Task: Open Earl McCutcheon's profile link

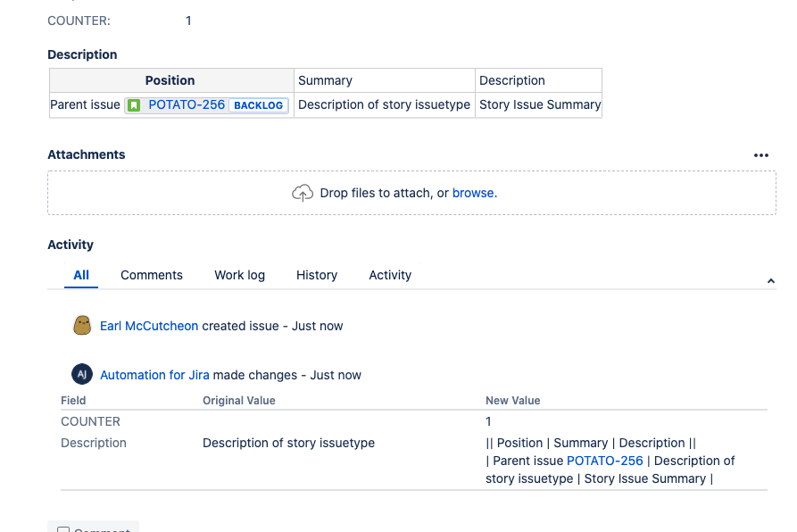Action: (149, 326)
